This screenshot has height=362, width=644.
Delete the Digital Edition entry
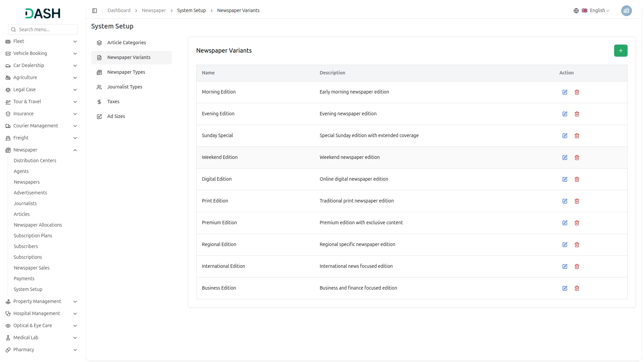577,179
